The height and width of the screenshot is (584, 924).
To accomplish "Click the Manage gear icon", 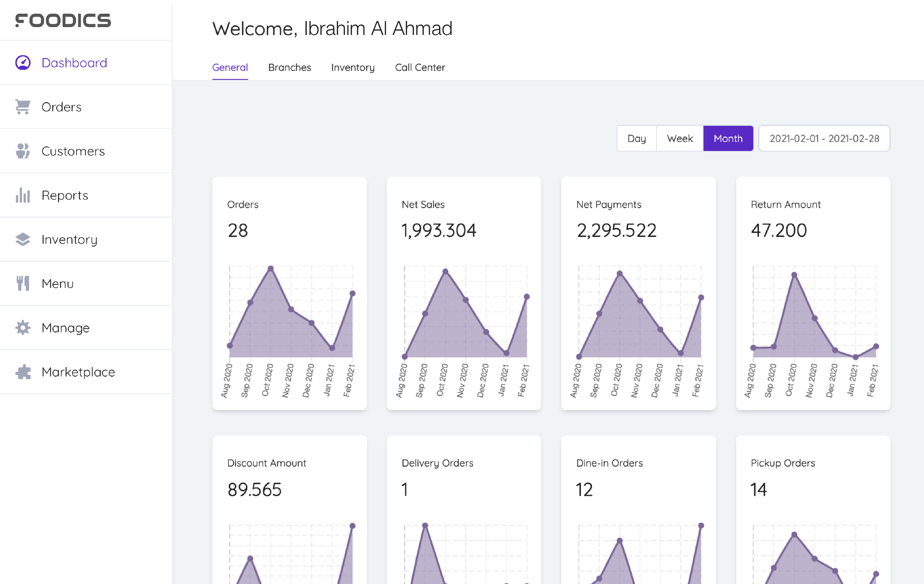I will pos(23,327).
